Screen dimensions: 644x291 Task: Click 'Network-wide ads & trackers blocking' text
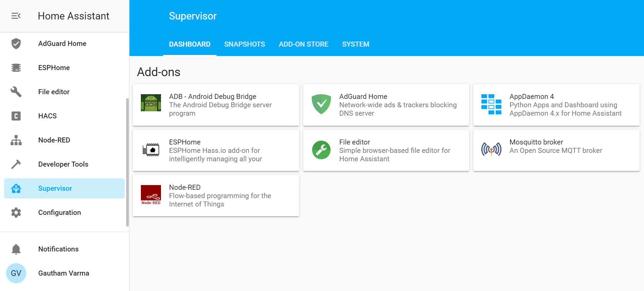click(x=398, y=105)
